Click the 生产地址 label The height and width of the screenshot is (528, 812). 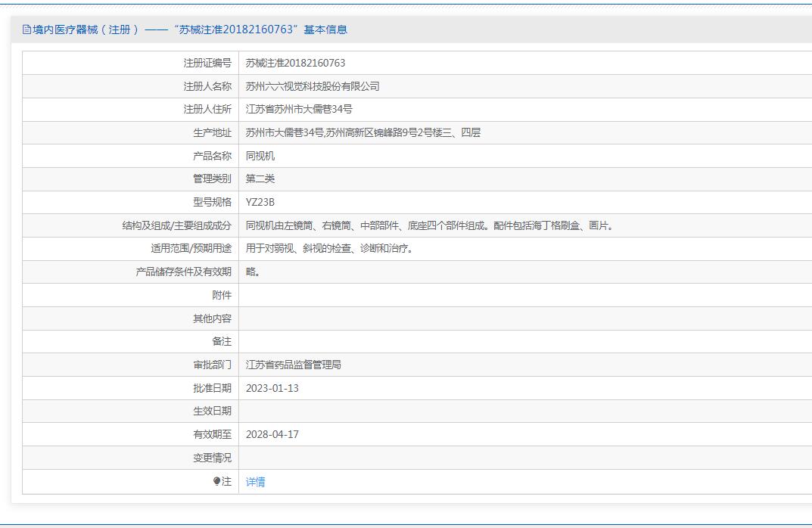pyautogui.click(x=212, y=132)
